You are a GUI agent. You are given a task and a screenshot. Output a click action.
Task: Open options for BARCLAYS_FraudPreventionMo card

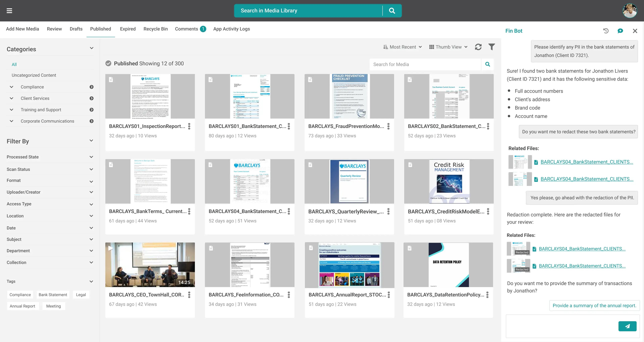[388, 126]
